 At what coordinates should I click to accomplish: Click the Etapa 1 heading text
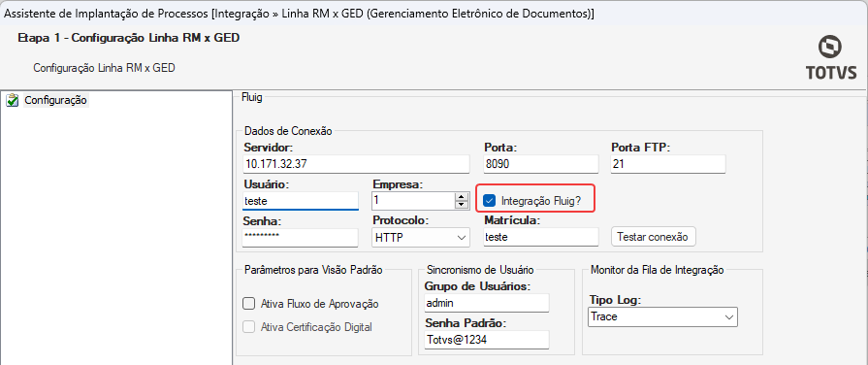click(x=128, y=38)
